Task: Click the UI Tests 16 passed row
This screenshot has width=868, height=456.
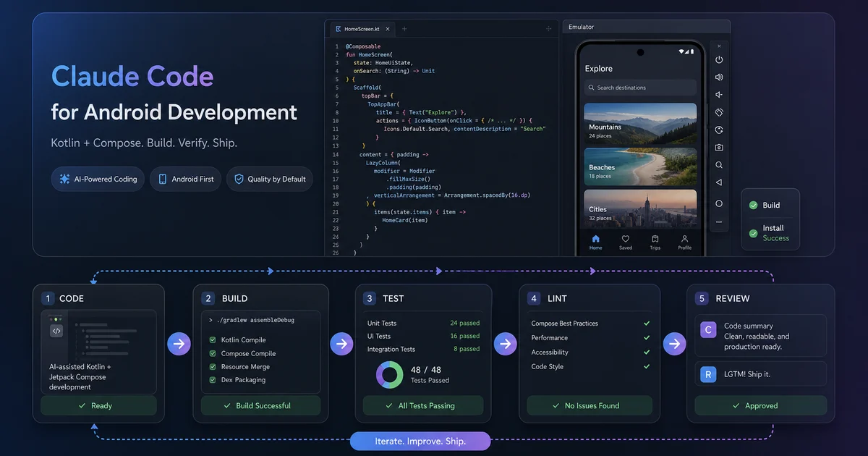Action: tap(423, 336)
